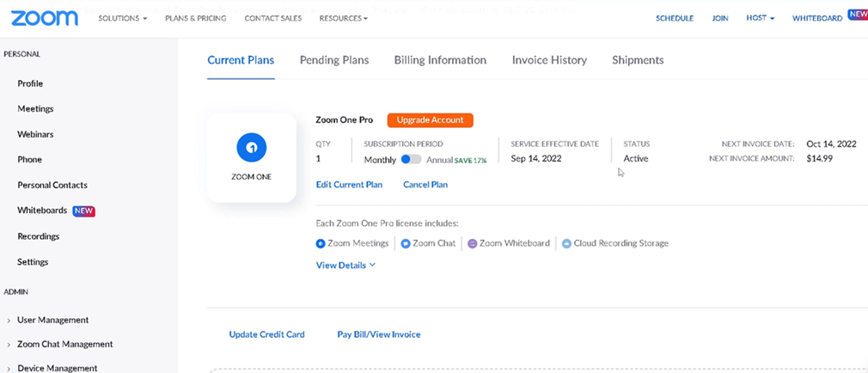Click the Zoom Whiteboard feature icon

click(473, 243)
